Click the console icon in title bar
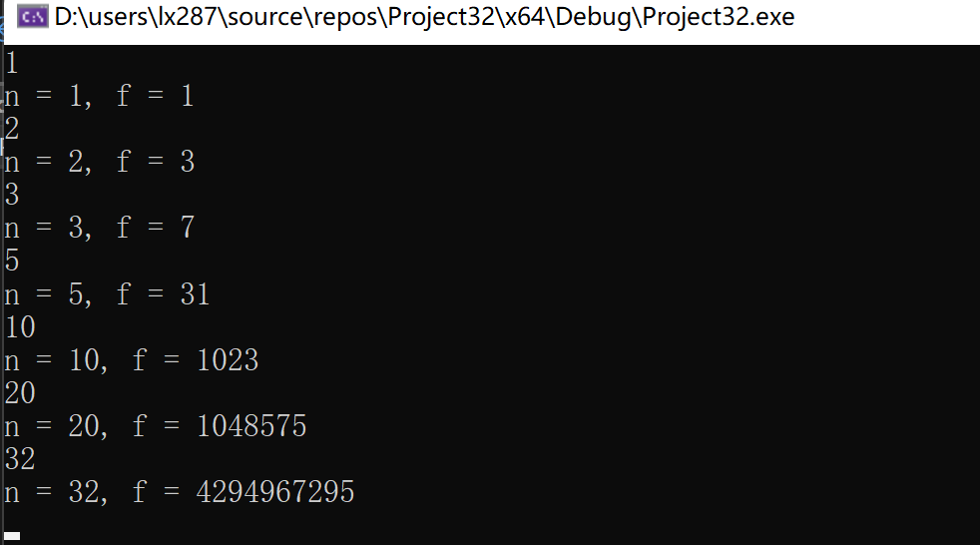 [35, 16]
